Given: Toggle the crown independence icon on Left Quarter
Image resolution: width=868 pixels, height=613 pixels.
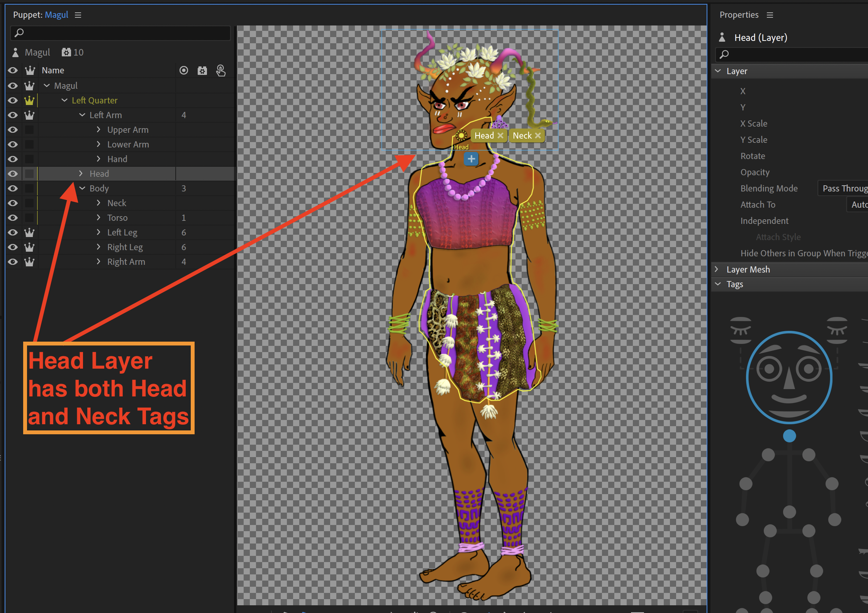Looking at the screenshot, I should tap(29, 100).
